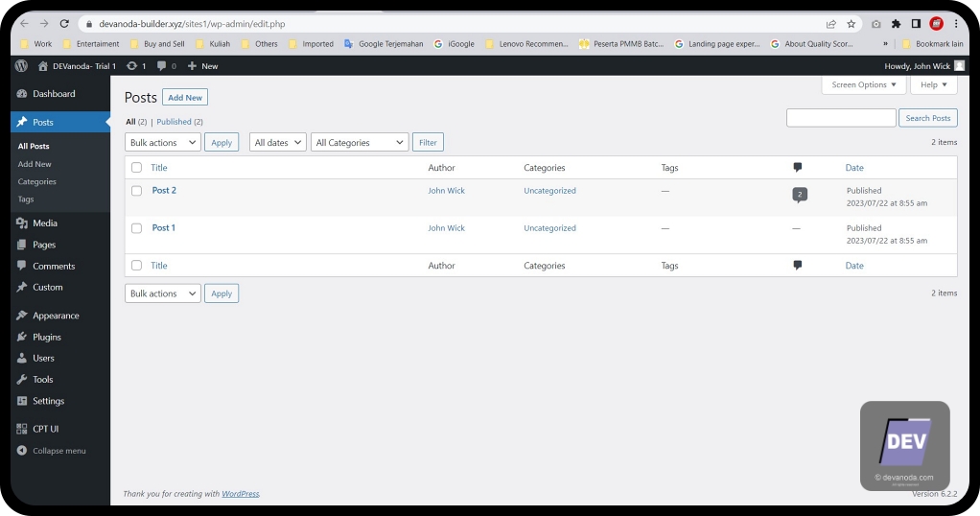
Task: Expand the Screen Options panel
Action: tap(864, 84)
